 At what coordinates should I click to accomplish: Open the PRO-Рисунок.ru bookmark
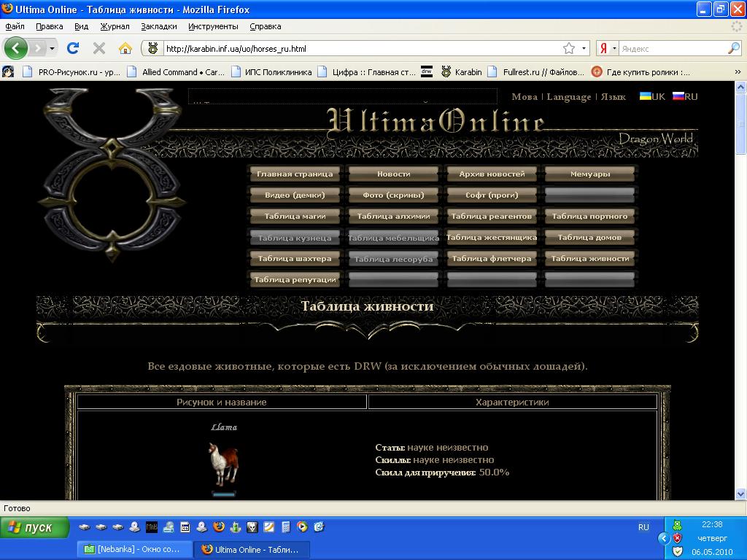point(72,72)
